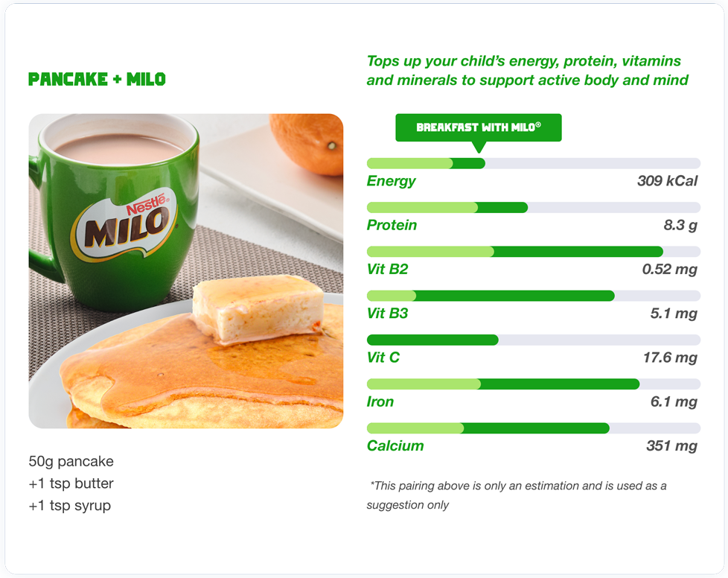Click the Iron progress bar

pyautogui.click(x=534, y=384)
